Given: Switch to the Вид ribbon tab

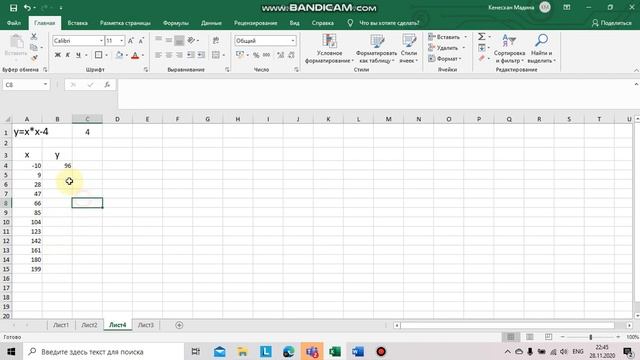Looking at the screenshot, I should 295,23.
